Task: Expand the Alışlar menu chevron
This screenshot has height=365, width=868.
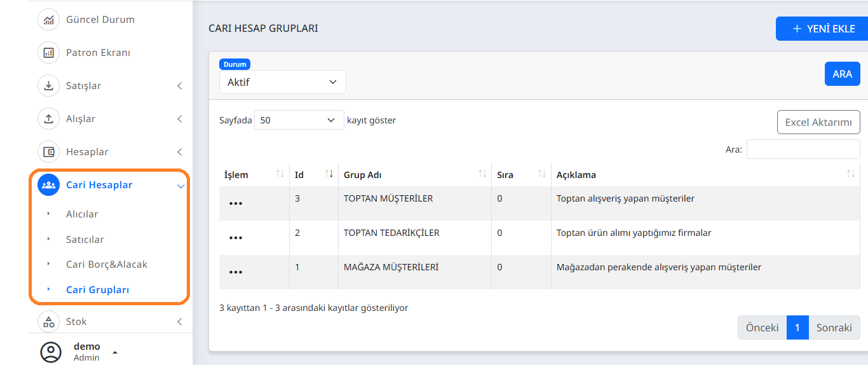Action: (180, 119)
